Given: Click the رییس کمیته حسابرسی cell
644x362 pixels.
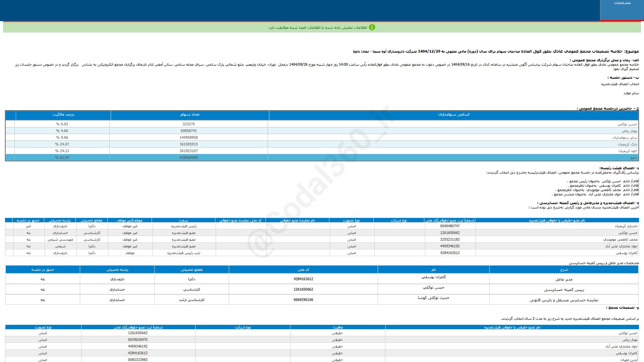Looking at the screenshot, I should coord(564,290).
